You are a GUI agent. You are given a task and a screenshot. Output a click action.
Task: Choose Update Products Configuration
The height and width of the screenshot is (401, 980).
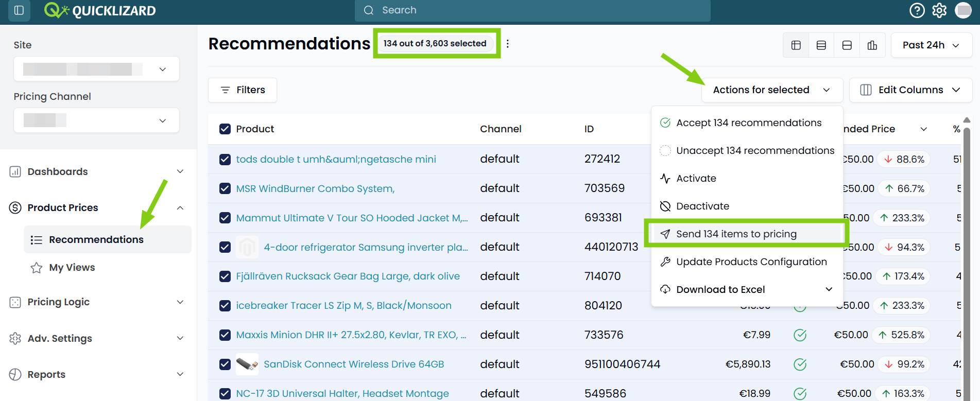[747, 262]
